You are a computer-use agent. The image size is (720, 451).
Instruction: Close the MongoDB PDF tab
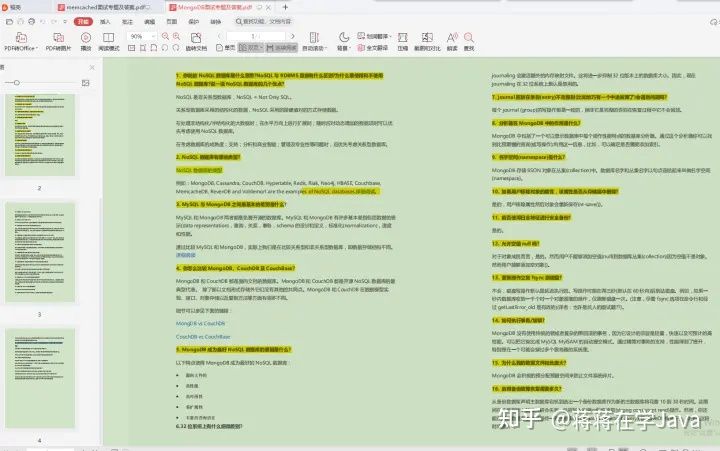click(269, 7)
